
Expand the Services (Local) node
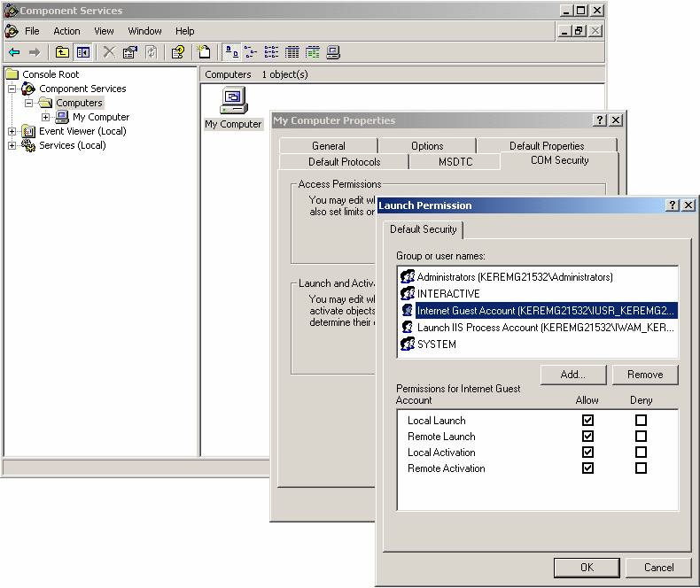tap(12, 145)
